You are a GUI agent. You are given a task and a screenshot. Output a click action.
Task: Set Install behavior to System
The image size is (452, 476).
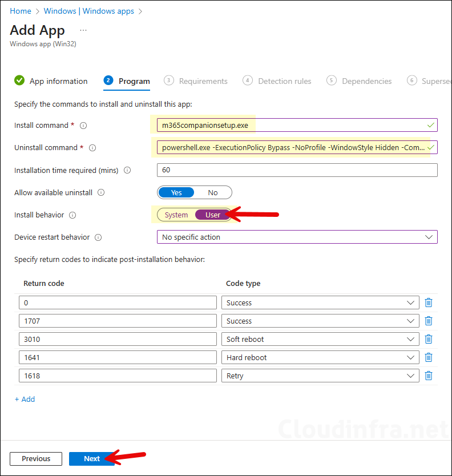click(x=176, y=215)
